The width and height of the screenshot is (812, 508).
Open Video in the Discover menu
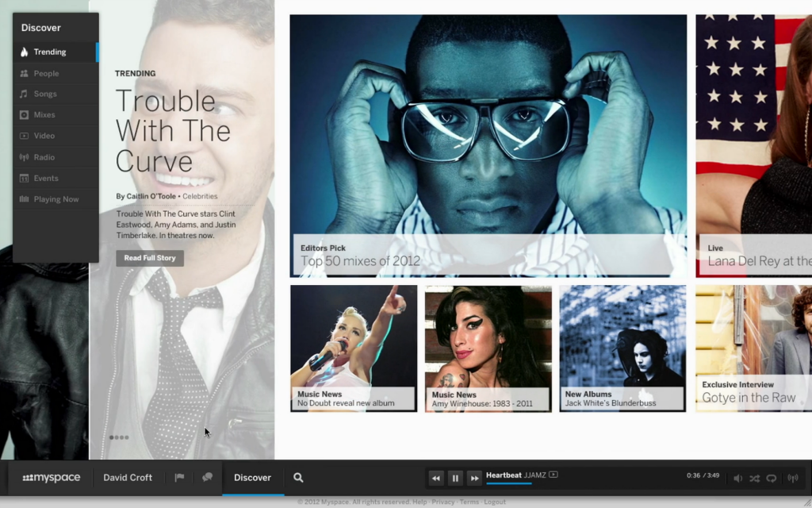56,136
